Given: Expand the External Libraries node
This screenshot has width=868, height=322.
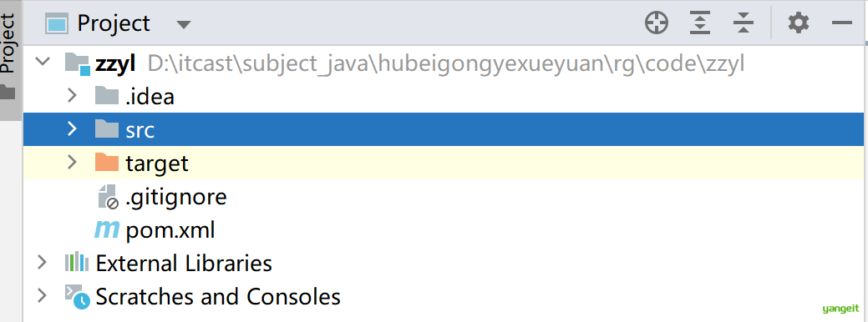Looking at the screenshot, I should tap(42, 262).
